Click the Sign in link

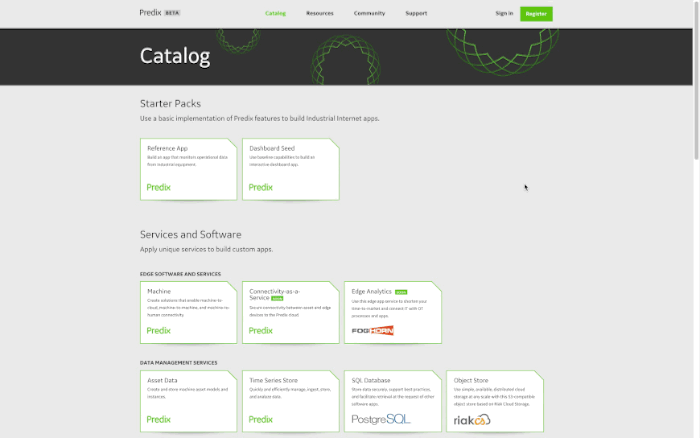504,13
